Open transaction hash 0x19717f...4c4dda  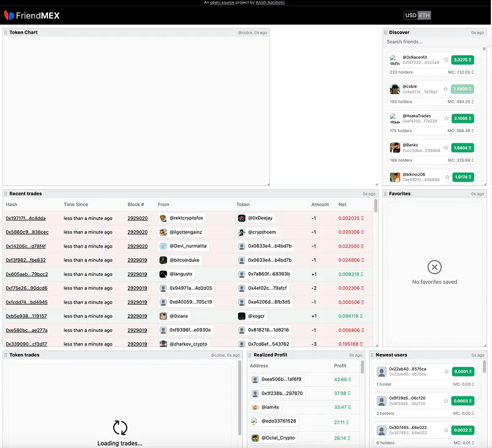pos(26,218)
